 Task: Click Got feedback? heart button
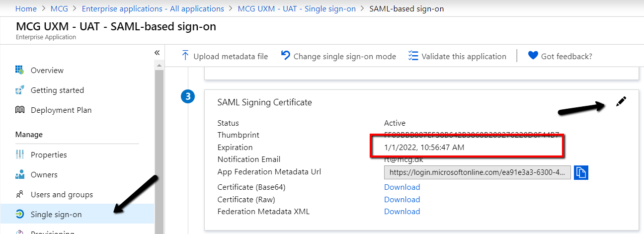[x=560, y=56]
